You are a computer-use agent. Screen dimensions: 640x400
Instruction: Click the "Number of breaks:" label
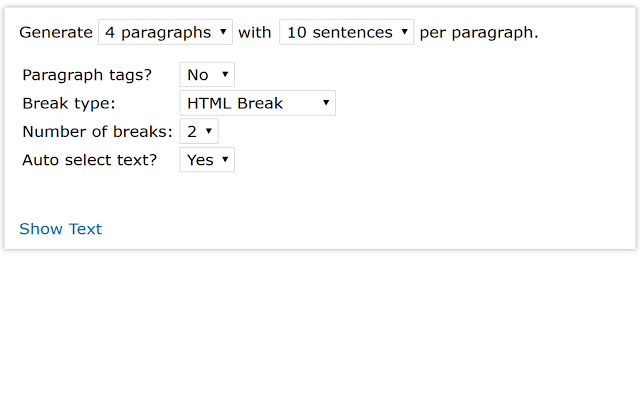(x=97, y=131)
